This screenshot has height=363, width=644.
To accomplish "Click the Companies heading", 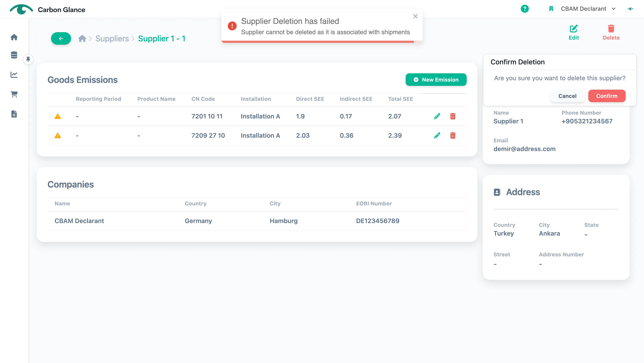I will 70,184.
